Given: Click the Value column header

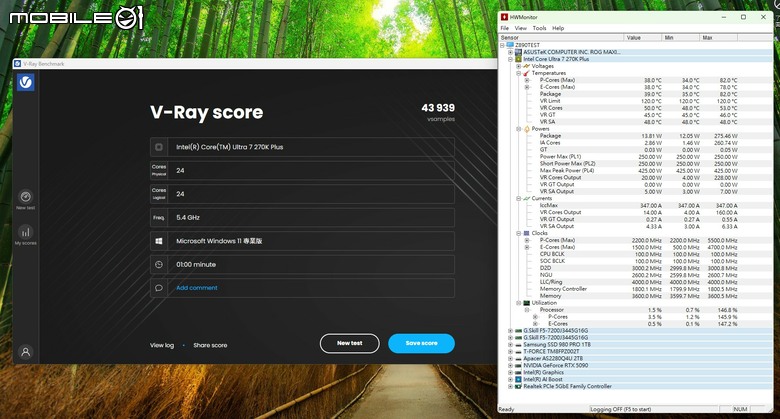Looking at the screenshot, I should tap(643, 38).
